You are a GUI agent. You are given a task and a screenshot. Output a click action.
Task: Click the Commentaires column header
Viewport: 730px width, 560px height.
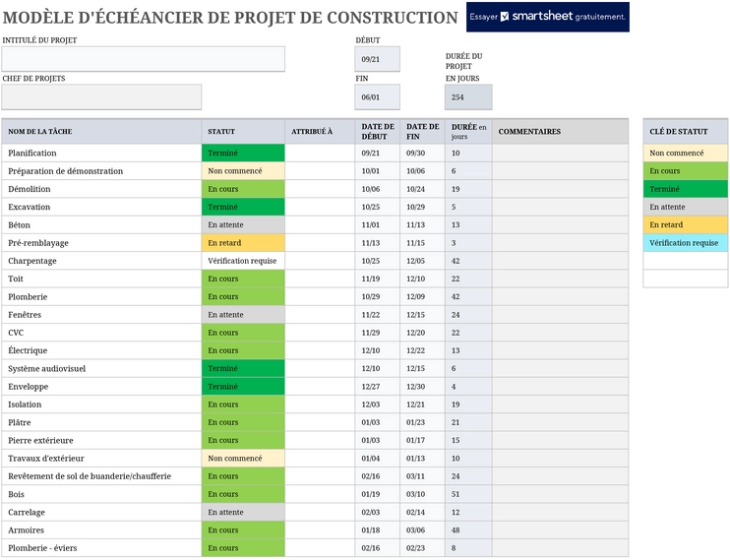[560, 131]
